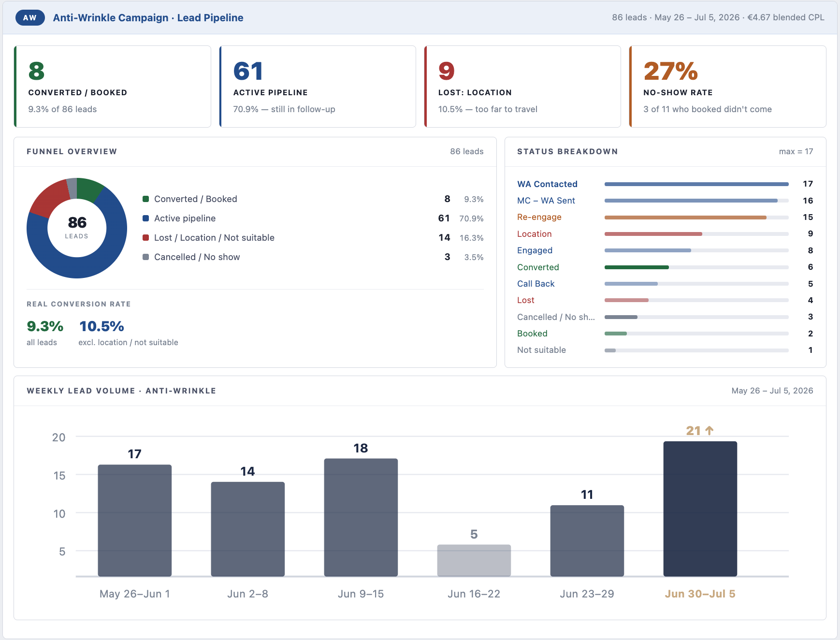Screen dimensions: 840x640
Task: Click the Weekly Lead Volume · Anti-Wrinkle heading
Action: (x=121, y=391)
